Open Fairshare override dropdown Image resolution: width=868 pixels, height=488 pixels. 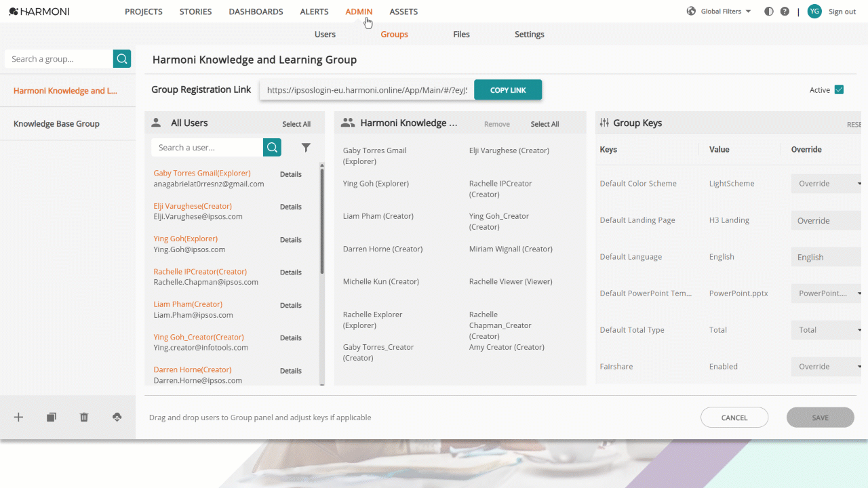(x=826, y=367)
